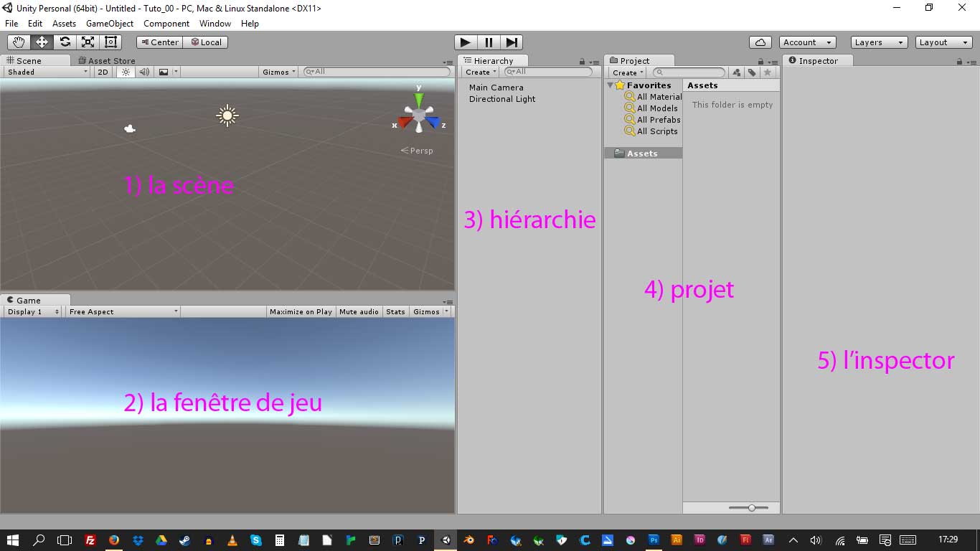
Task: Select the Hand tool in the toolbar
Action: coord(19,42)
